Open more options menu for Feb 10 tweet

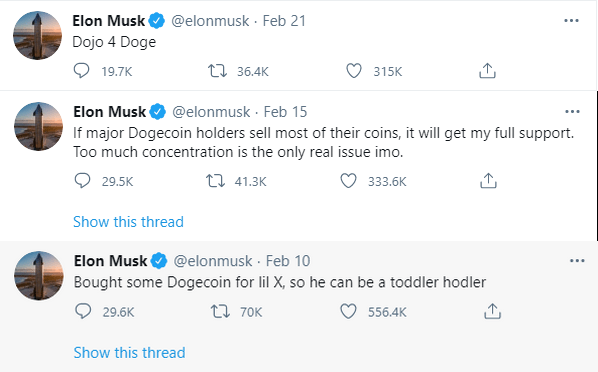point(577,261)
